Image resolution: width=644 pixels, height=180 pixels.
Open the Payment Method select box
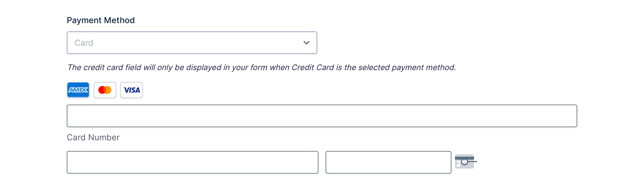pos(192,43)
